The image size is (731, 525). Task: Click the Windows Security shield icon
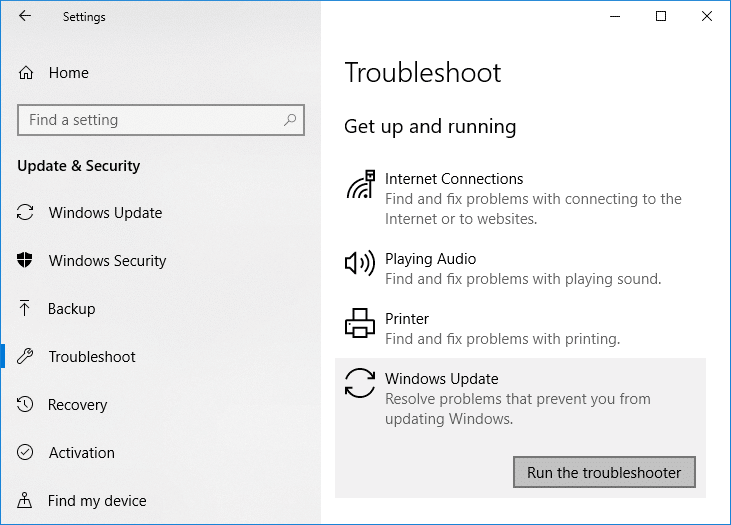click(26, 261)
